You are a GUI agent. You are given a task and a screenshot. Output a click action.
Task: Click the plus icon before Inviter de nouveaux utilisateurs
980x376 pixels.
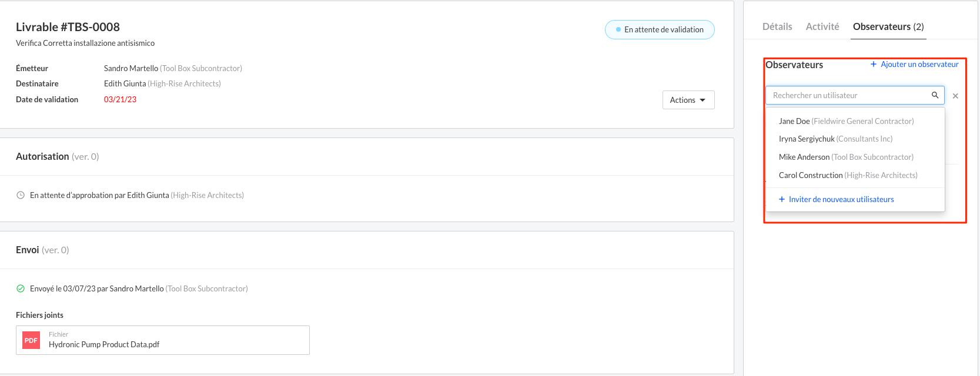coord(782,199)
